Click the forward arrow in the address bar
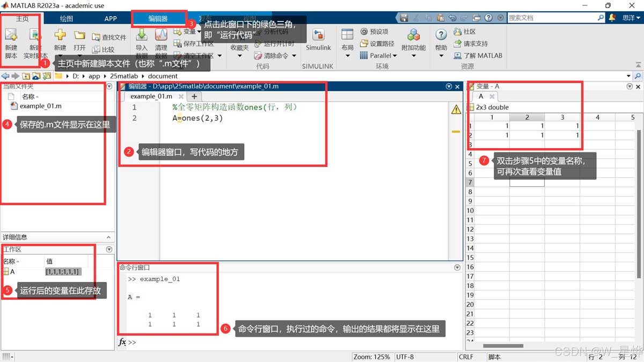Viewport: 644px width, 362px height. (x=15, y=76)
